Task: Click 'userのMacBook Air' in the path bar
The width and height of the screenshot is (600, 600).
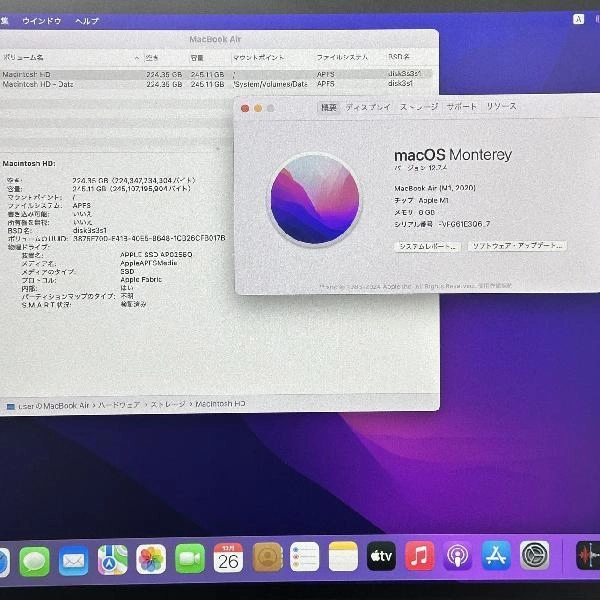Action: pos(54,406)
